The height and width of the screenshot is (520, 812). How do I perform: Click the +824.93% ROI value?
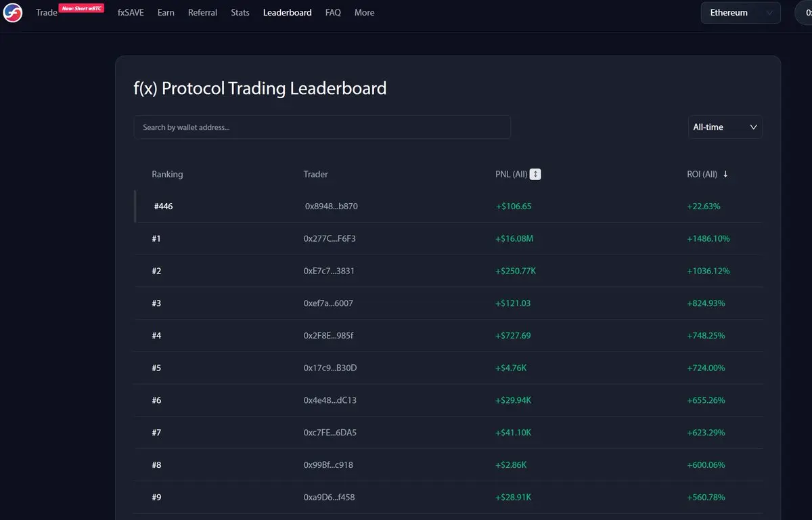tap(706, 303)
